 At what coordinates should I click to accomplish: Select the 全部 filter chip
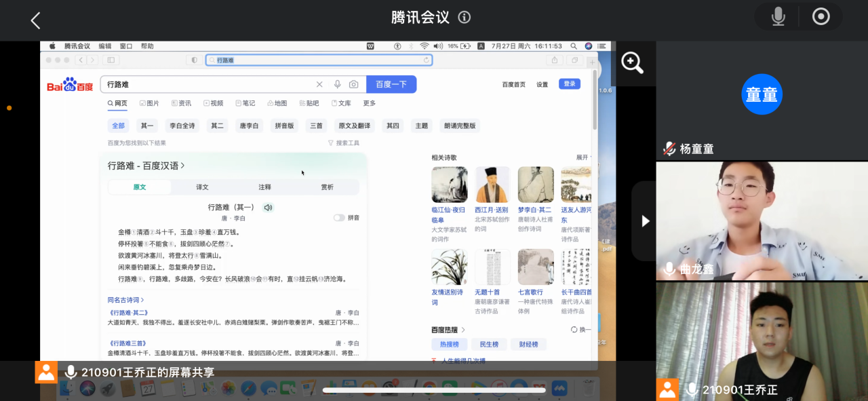pyautogui.click(x=118, y=126)
